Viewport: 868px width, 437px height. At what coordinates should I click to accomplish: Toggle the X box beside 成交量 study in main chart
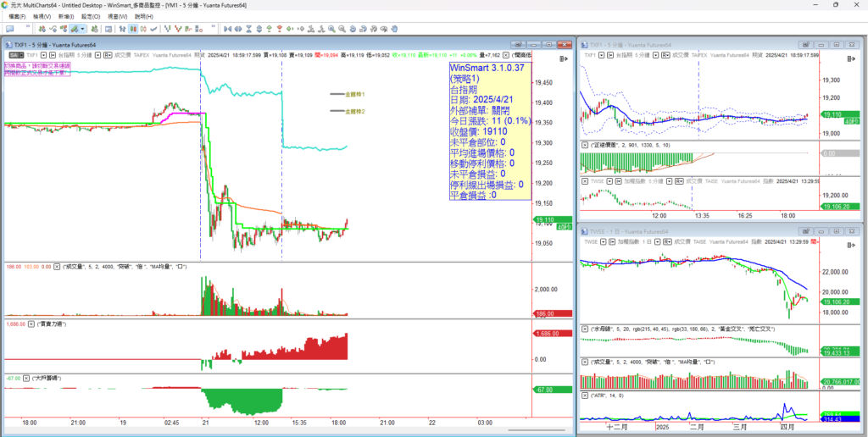tap(57, 267)
